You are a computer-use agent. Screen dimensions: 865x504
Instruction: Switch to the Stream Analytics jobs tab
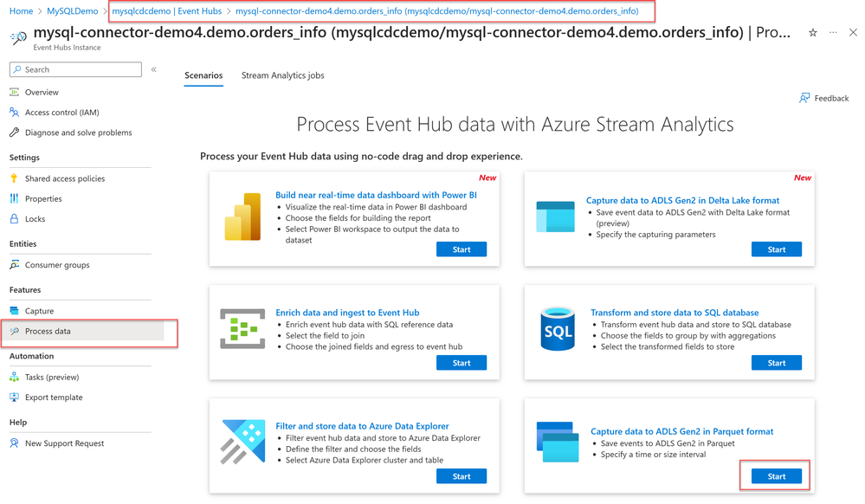point(283,75)
